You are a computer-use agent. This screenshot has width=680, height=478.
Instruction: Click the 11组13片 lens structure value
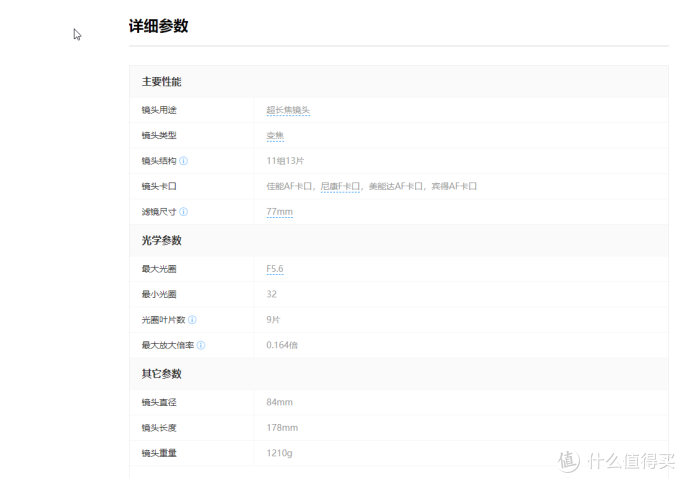(x=285, y=160)
